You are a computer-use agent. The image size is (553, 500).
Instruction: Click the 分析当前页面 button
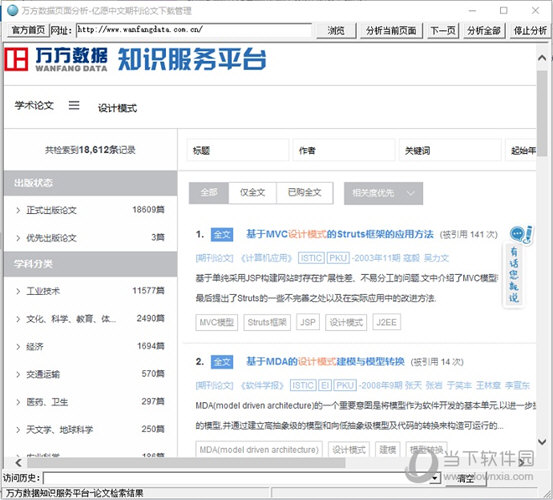click(391, 31)
